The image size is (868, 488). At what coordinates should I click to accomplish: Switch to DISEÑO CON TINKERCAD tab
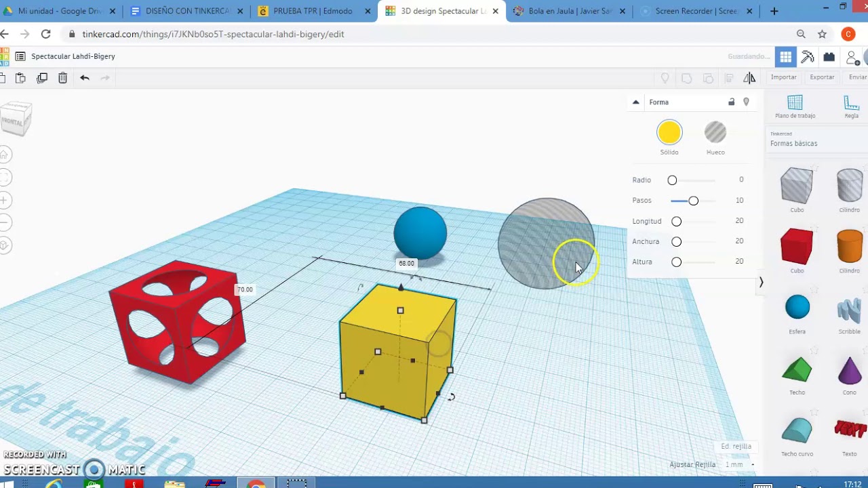click(x=186, y=11)
